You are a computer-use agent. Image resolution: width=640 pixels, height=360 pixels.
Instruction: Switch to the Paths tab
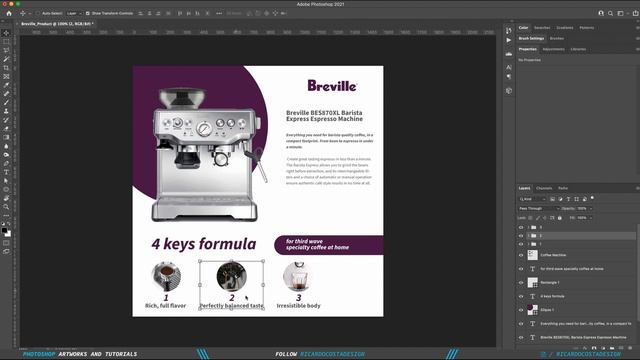[563, 188]
